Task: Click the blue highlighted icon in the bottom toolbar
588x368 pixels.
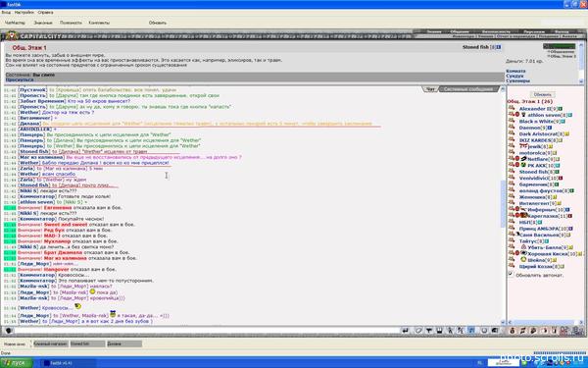Action: tap(471, 331)
